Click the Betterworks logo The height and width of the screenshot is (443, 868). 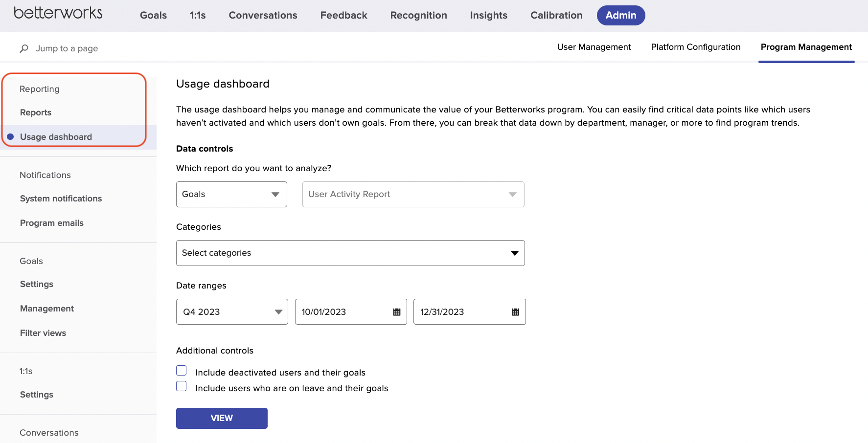pos(58,13)
